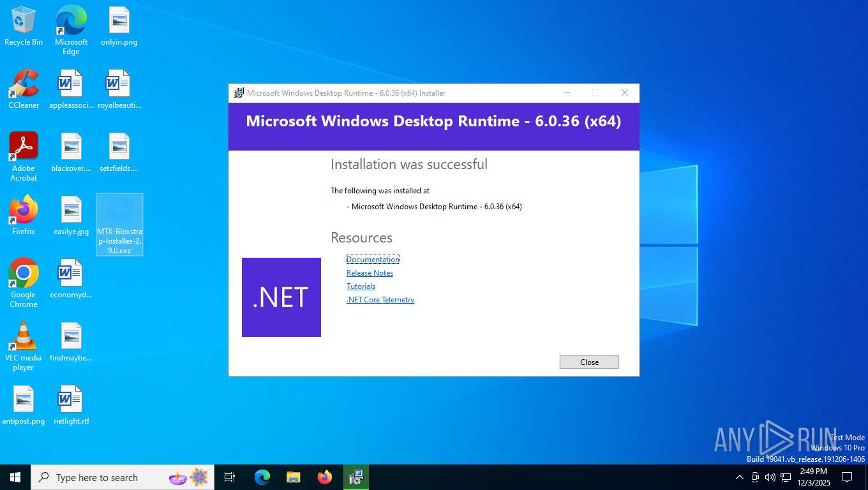Viewport: 868px width, 490px height.
Task: Open the .NET Core Telemetry link
Action: pos(380,300)
